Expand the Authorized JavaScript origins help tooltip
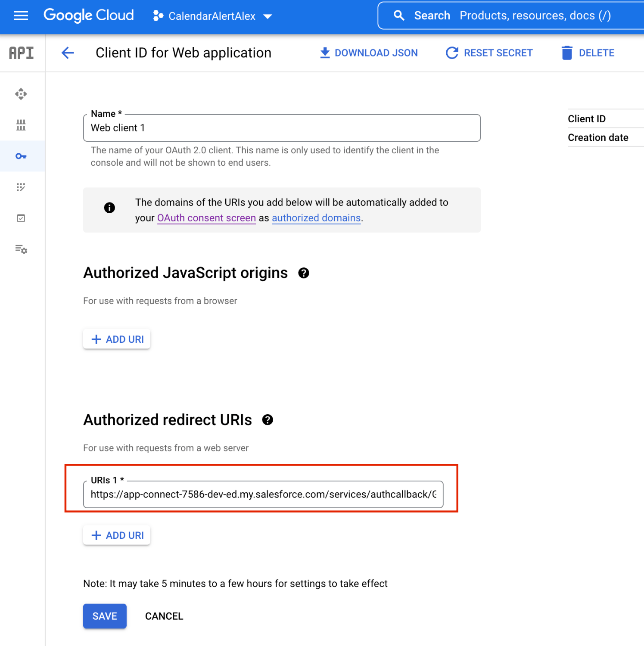The height and width of the screenshot is (646, 644). point(304,273)
